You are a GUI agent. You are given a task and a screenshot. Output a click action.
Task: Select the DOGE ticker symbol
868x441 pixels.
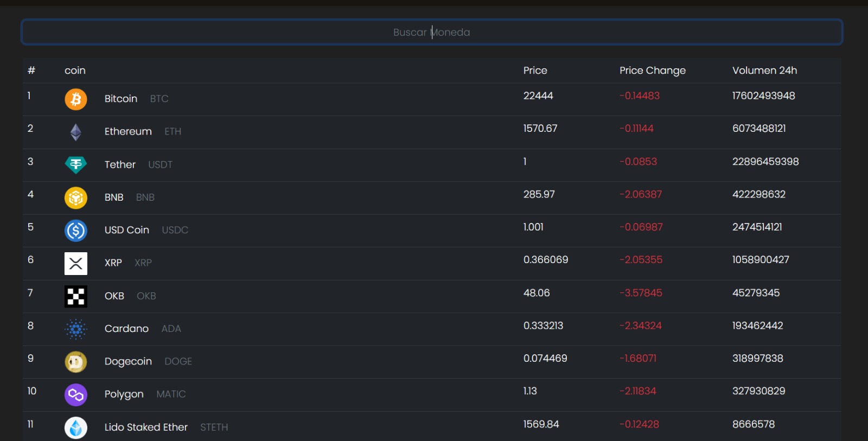[178, 361]
